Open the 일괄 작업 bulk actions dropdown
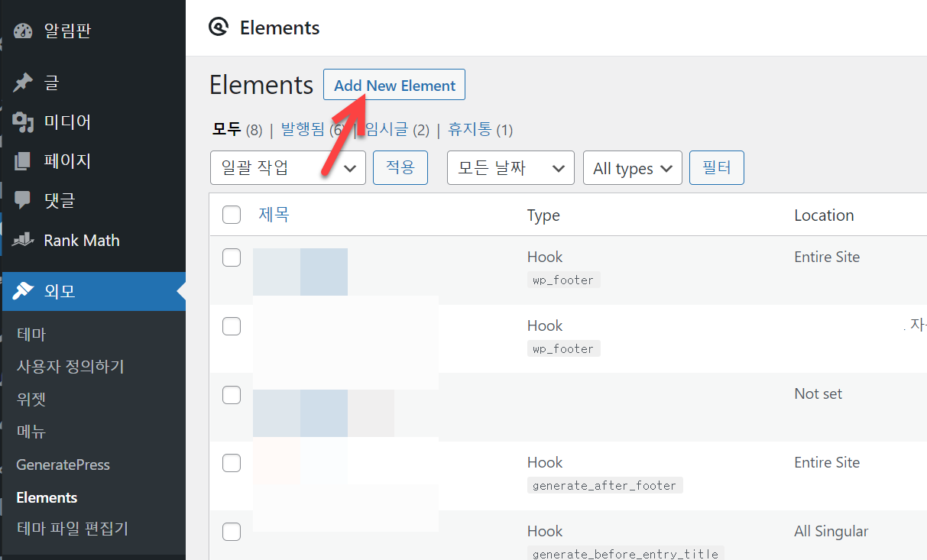This screenshot has width=927, height=560. 288,168
